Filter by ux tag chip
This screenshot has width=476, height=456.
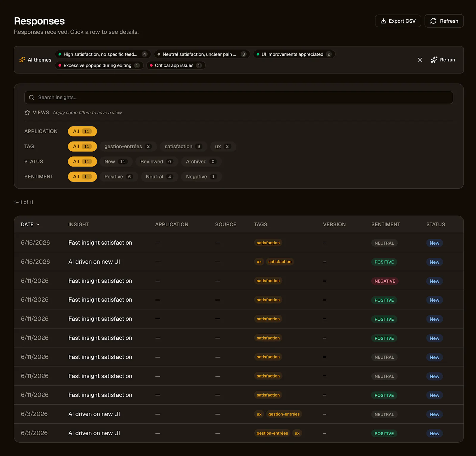223,147
